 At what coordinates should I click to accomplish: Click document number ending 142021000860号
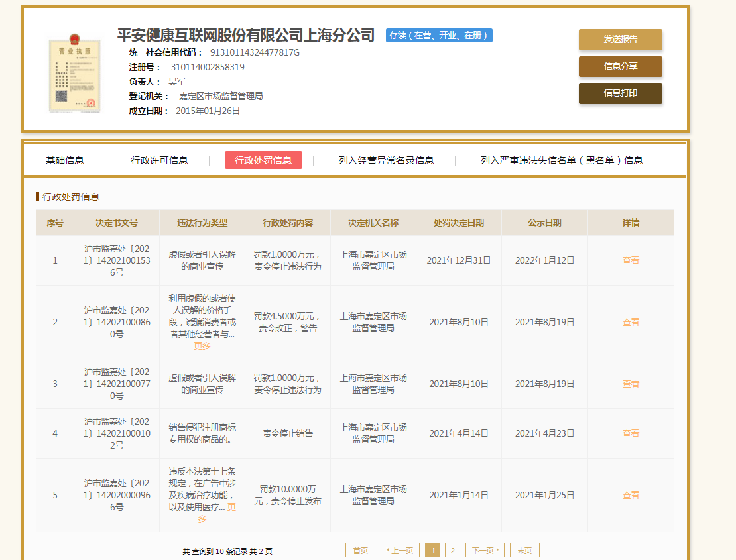tap(117, 322)
